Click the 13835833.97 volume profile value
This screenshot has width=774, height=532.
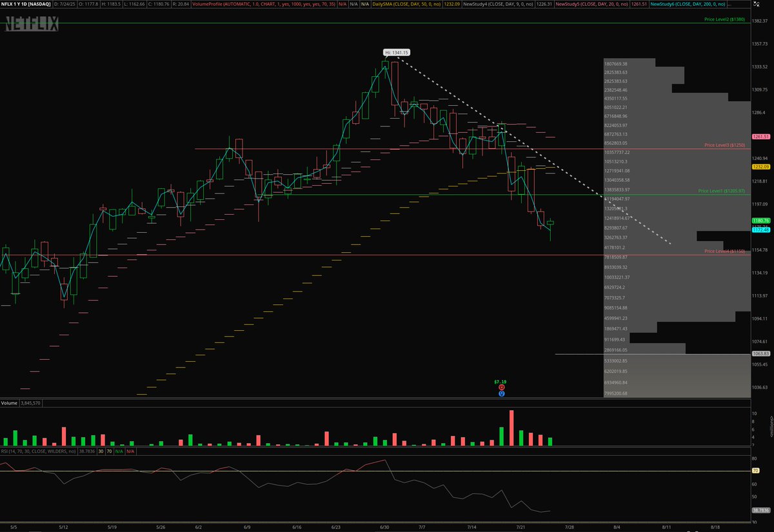(x=617, y=190)
